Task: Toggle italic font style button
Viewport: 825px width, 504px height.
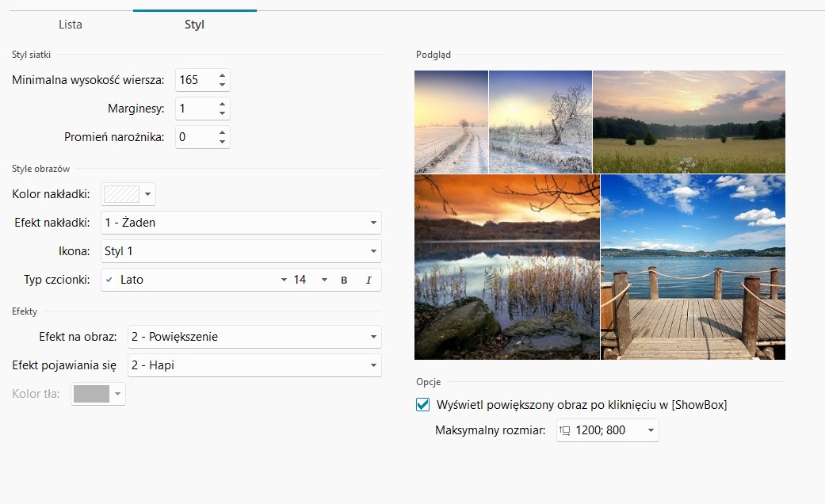Action: coord(369,280)
